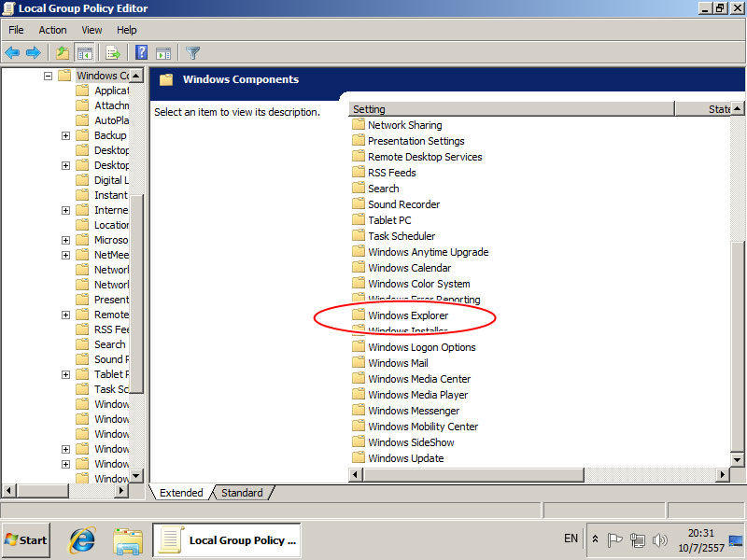This screenshot has width=747, height=560.
Task: Click settings list horizontal scroll right arrow
Action: [723, 474]
